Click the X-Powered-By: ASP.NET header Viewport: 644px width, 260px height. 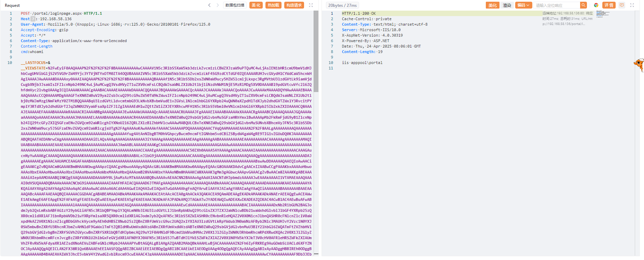(x=366, y=41)
